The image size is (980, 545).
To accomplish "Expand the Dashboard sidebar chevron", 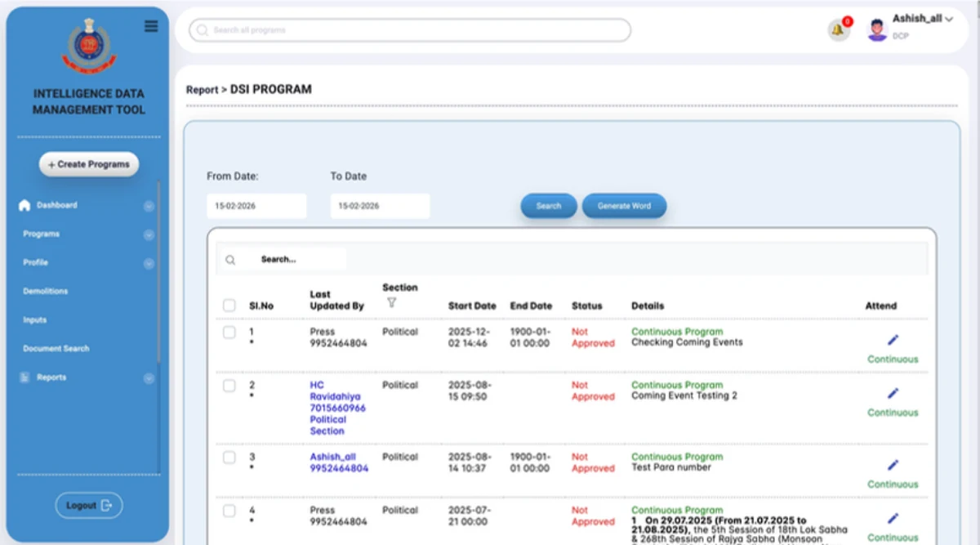I will [x=149, y=206].
